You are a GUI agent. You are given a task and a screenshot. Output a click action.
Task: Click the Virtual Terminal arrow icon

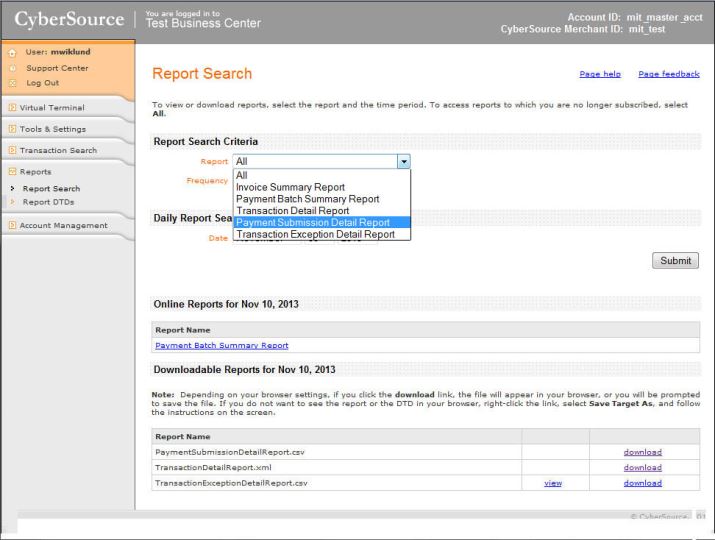point(11,107)
